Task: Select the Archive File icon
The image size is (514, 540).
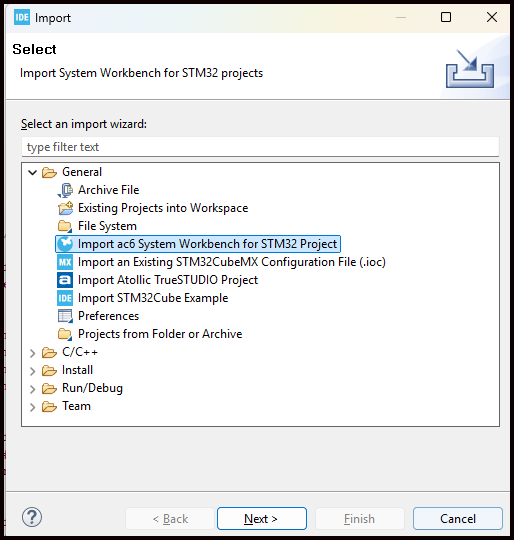Action: 65,190
